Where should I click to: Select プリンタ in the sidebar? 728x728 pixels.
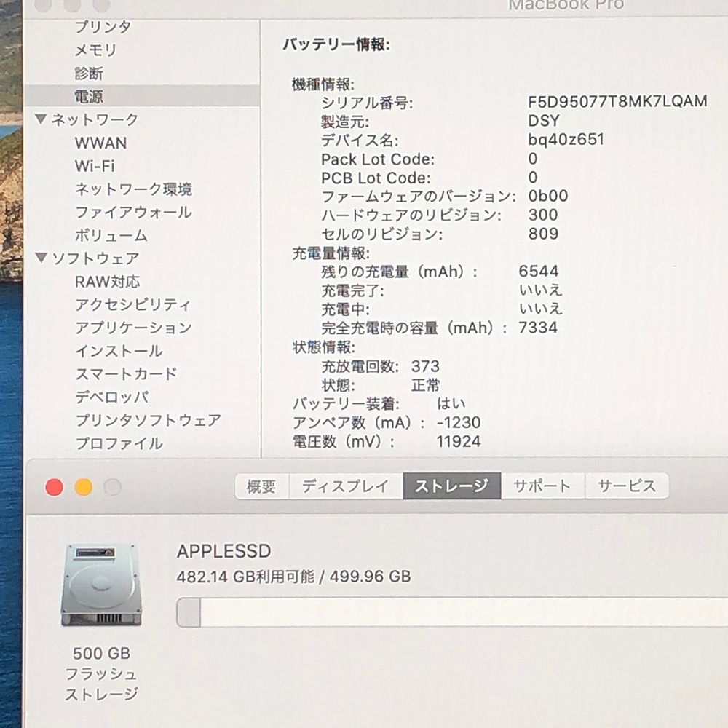(103, 27)
